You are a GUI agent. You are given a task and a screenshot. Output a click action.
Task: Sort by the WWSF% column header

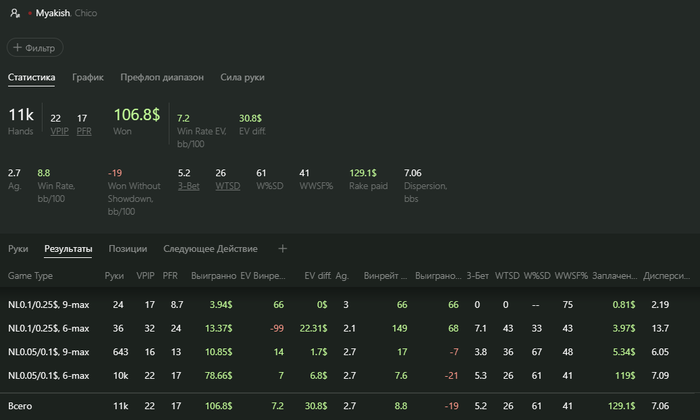[x=571, y=276]
